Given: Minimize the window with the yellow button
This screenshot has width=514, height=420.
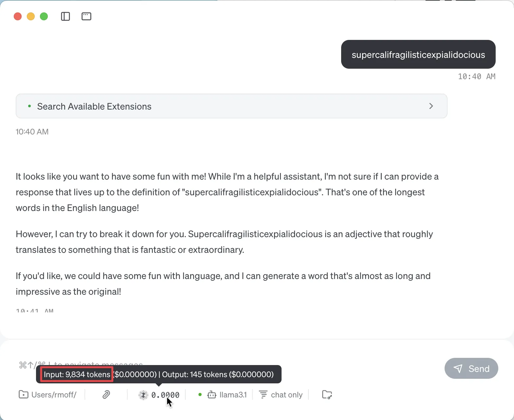Looking at the screenshot, I should point(31,16).
